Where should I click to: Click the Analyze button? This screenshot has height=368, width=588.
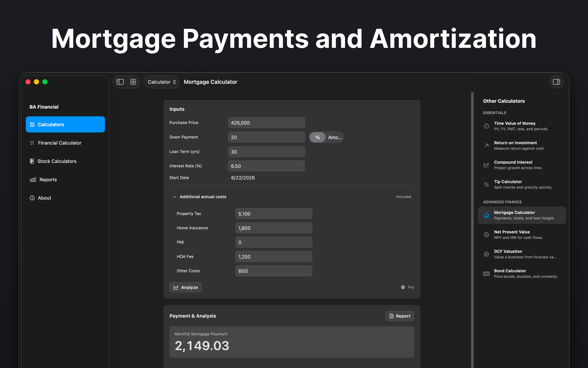(186, 287)
